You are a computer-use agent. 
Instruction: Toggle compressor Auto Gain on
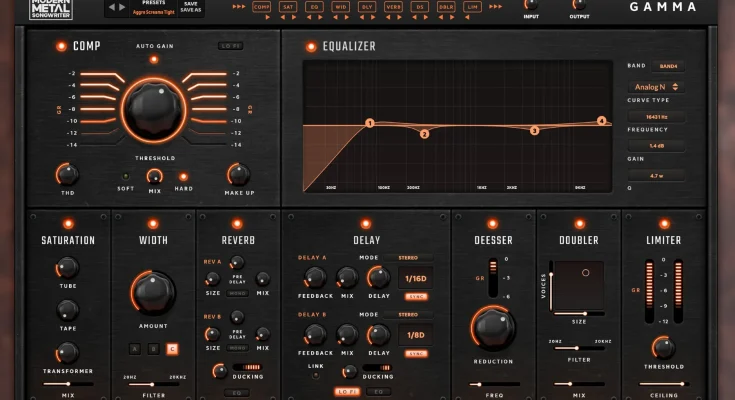[x=153, y=60]
